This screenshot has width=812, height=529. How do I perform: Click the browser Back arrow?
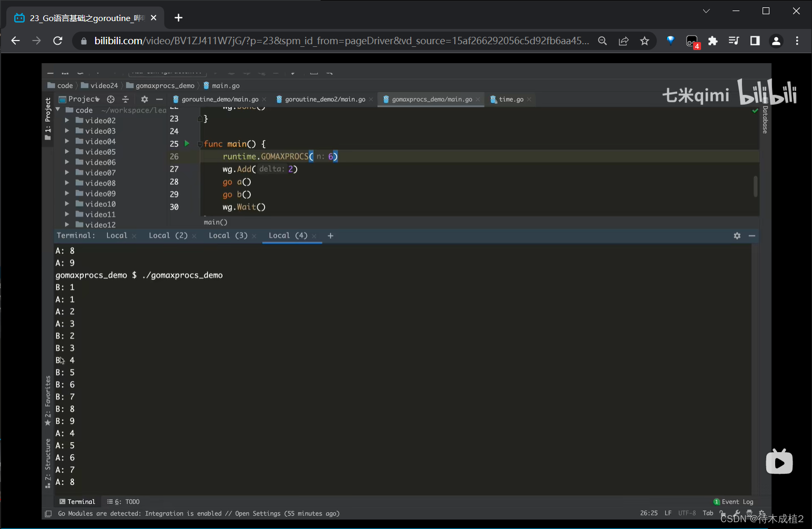(x=15, y=41)
